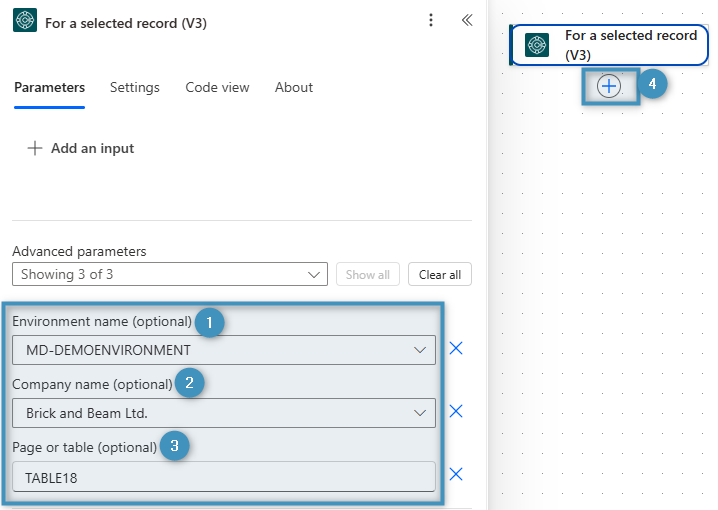This screenshot has height=510, width=718.
Task: Select the For a selected record (V3) trigger card
Action: [x=609, y=45]
